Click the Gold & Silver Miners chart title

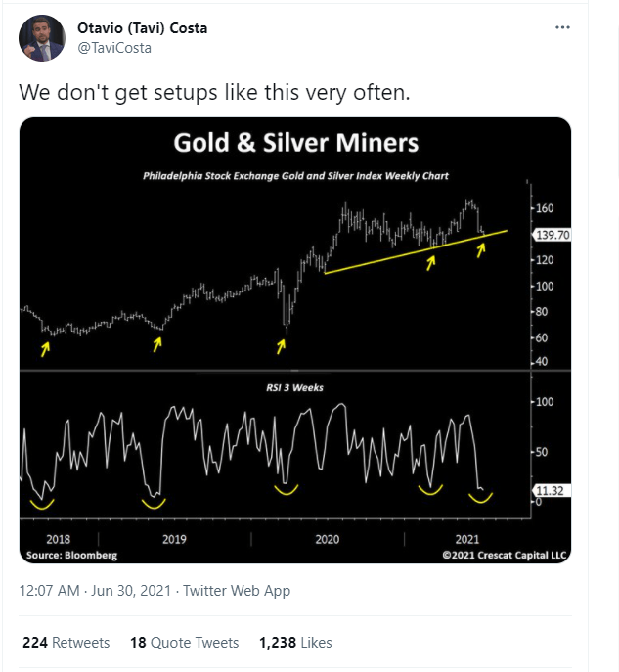click(x=295, y=143)
